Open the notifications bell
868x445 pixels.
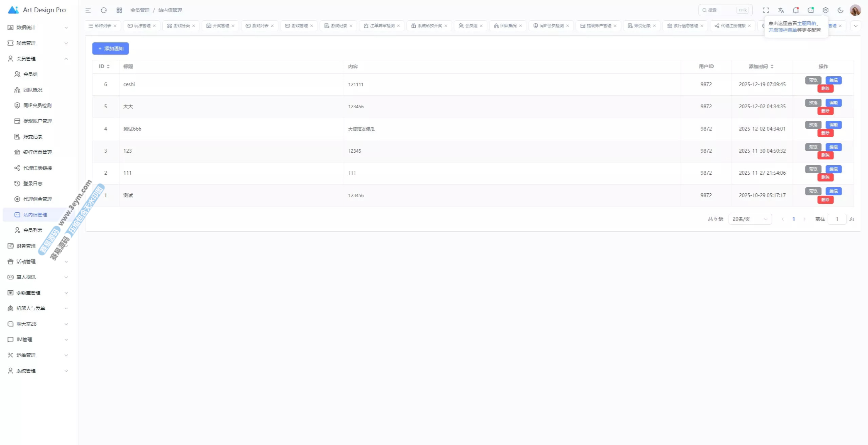click(x=795, y=10)
